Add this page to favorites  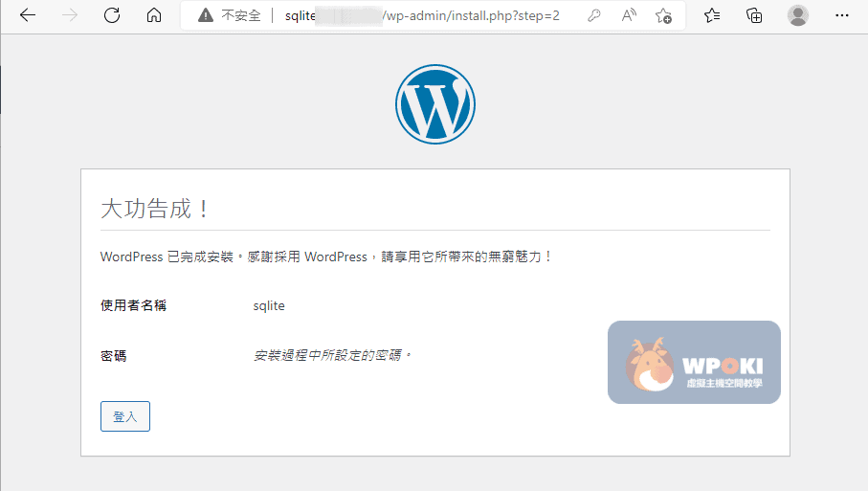pos(663,15)
